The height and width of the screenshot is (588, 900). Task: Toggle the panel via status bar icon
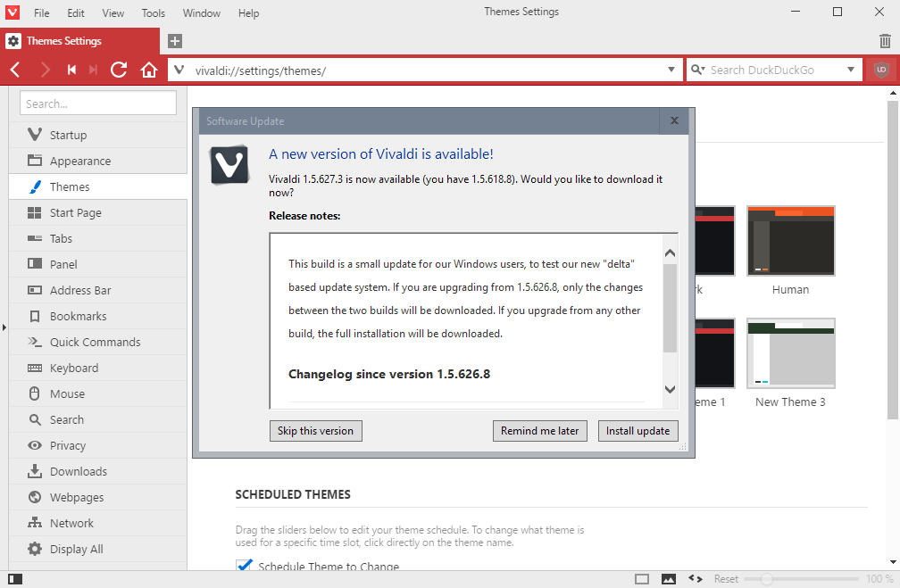(15, 579)
